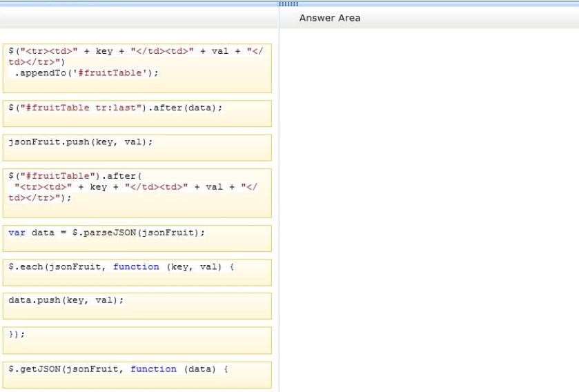Select the var data = $.parseJSON(jsonFruit) block
The width and height of the screenshot is (579, 392).
137,239
